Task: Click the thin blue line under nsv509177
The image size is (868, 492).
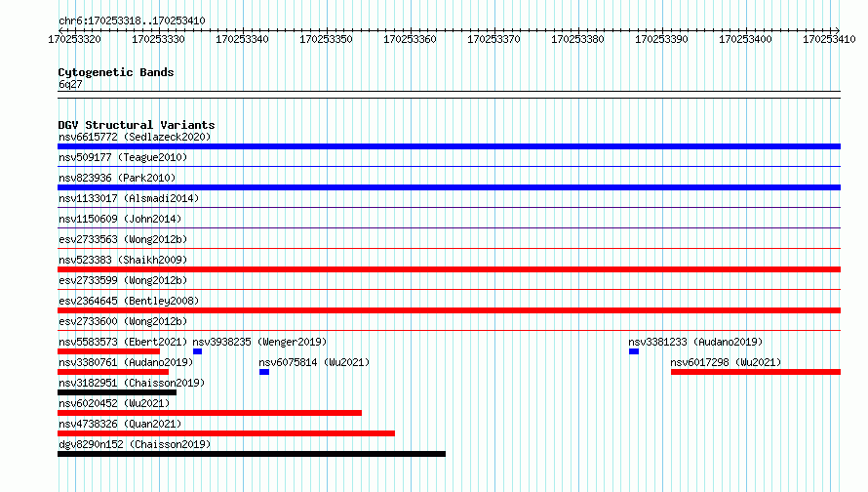Action: [x=449, y=166]
